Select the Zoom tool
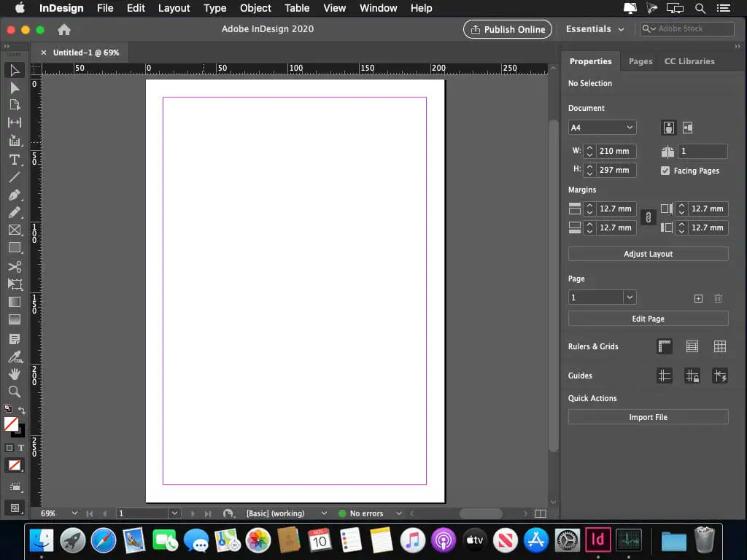Screen dimensions: 747x560 15,392
